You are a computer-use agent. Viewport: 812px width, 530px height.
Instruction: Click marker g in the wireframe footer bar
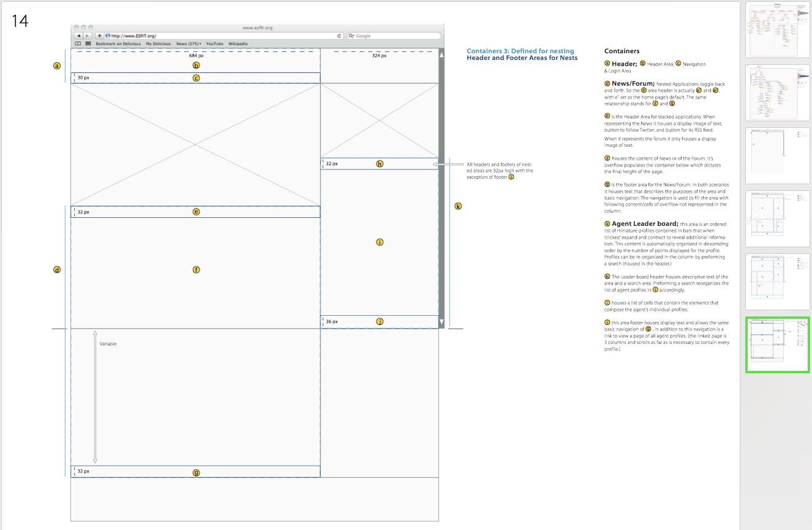click(x=196, y=472)
